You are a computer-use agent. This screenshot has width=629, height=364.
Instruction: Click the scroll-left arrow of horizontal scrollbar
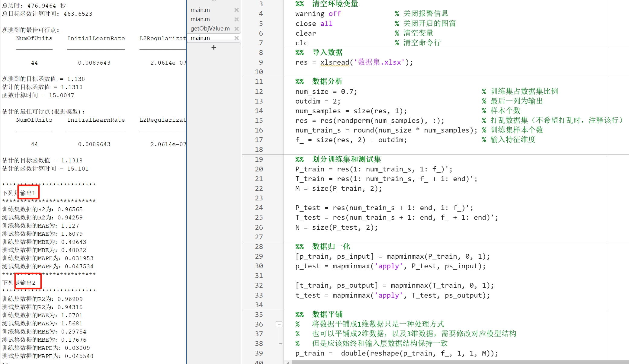pyautogui.click(x=288, y=362)
